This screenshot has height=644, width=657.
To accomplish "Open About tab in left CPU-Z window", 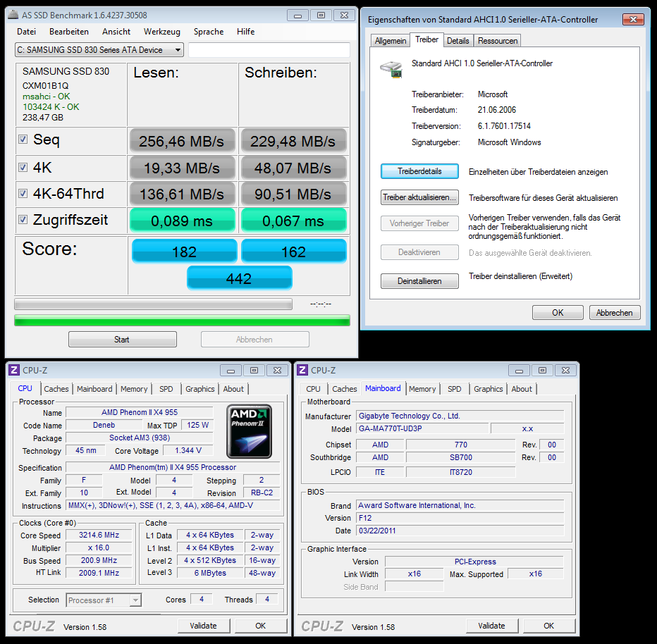I will [x=233, y=389].
